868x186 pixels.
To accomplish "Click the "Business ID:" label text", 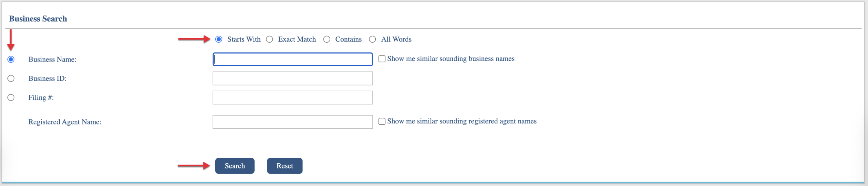I will click(47, 78).
